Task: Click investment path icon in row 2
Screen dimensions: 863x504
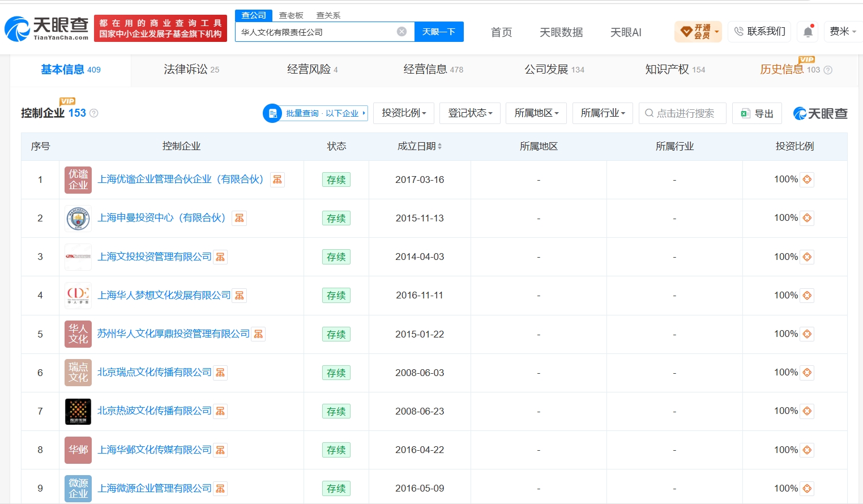Action: (807, 218)
